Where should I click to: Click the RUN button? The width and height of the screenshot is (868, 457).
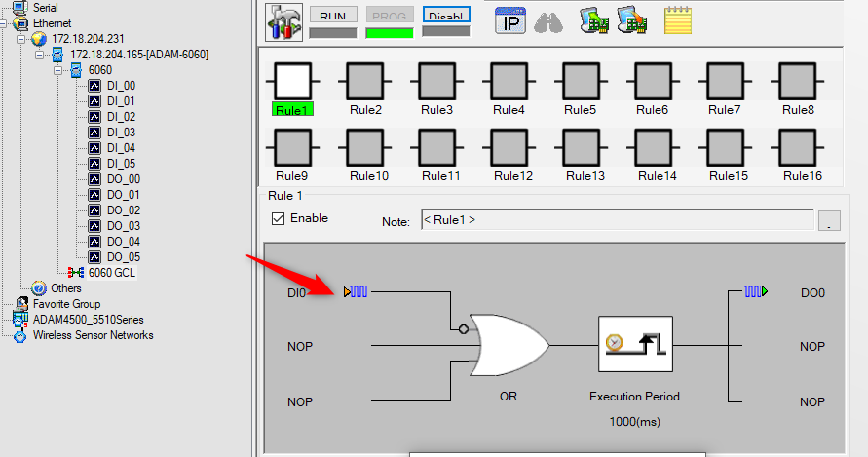click(x=333, y=15)
